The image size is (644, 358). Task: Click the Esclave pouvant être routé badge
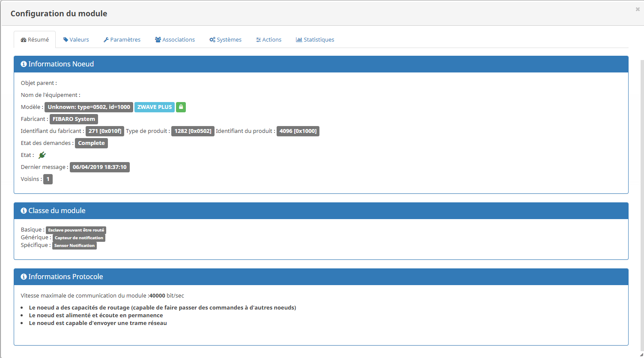76,230
